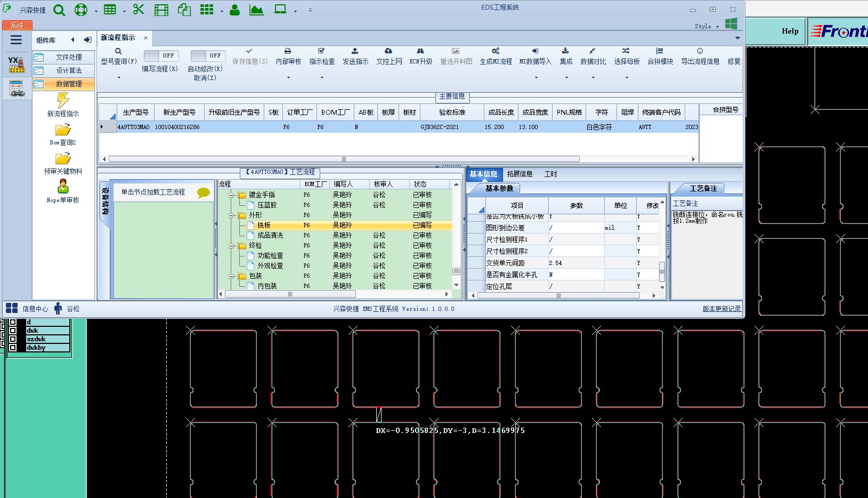Open the area chart icon in top toolbar
Image resolution: width=868 pixels, height=498 pixels.
256,10
